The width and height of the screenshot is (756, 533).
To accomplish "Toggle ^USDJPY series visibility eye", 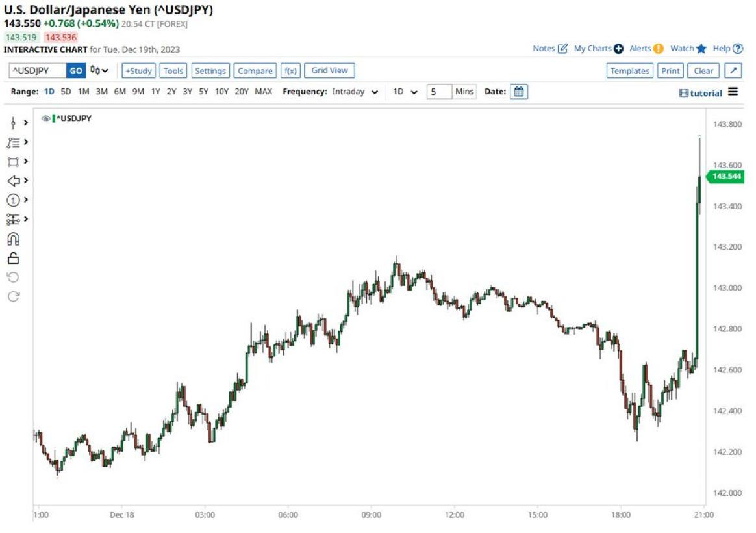I will (45, 118).
